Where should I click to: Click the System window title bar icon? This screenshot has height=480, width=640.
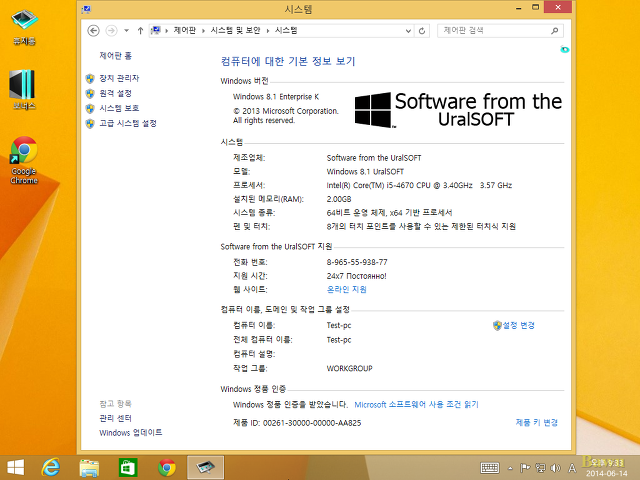tap(86, 9)
